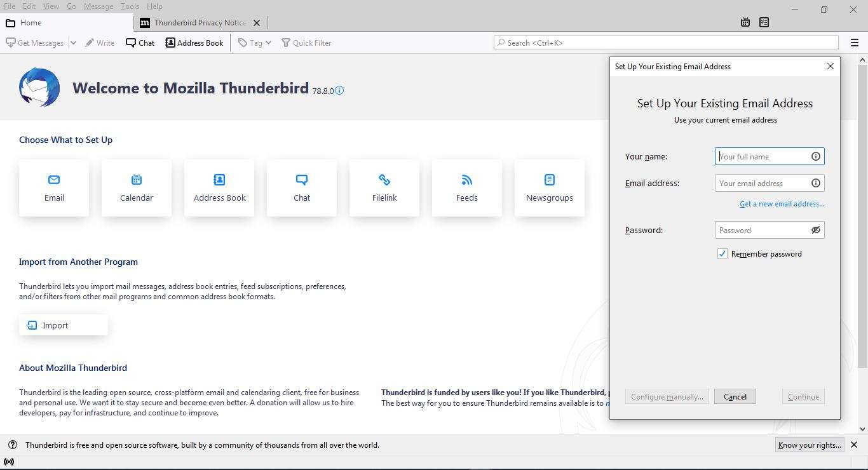Set up a Chat account card

(302, 188)
